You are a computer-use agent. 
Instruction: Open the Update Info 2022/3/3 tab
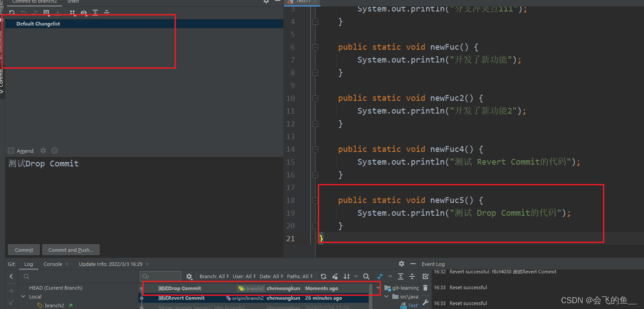111,264
